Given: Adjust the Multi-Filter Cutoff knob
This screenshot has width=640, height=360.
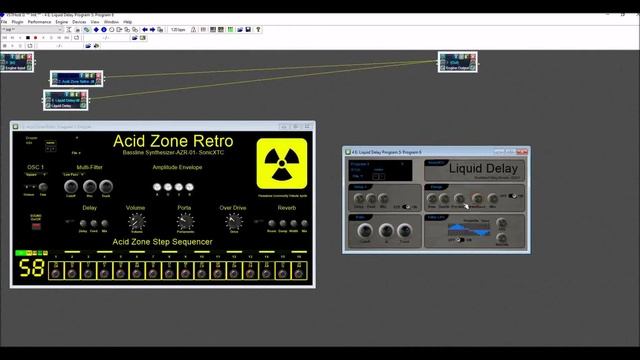Looking at the screenshot, I should (x=71, y=187).
